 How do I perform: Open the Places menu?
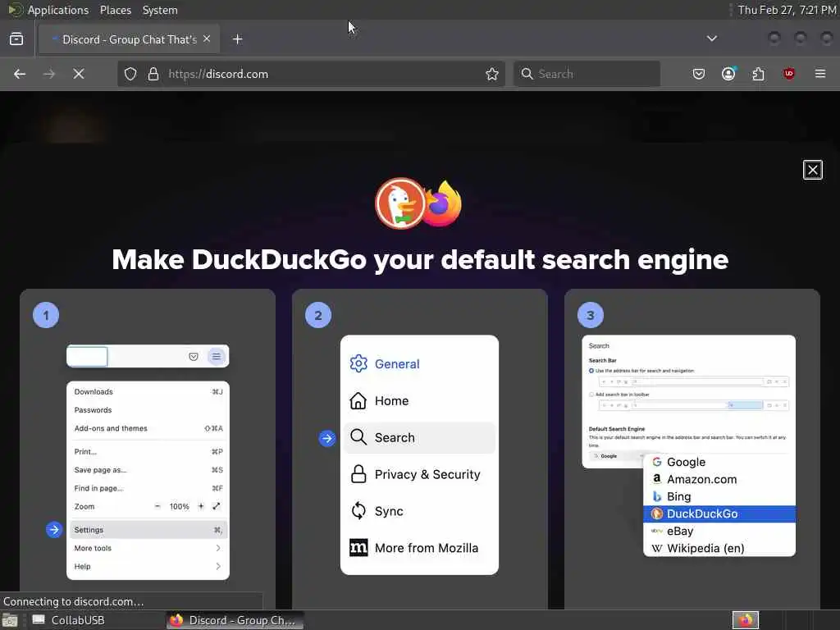click(x=115, y=10)
